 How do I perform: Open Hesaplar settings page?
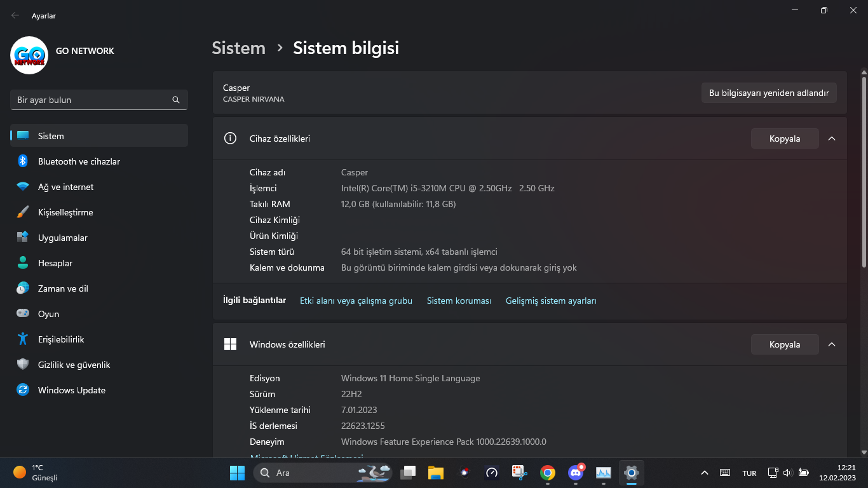click(x=99, y=263)
